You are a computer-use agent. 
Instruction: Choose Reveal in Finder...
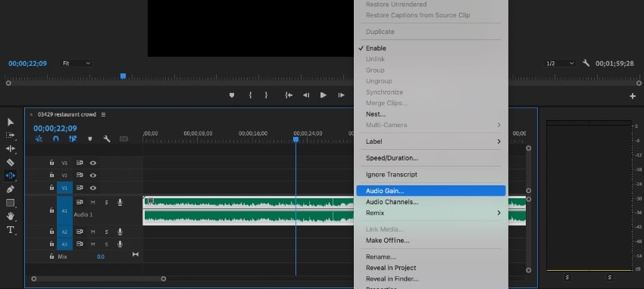click(431, 278)
